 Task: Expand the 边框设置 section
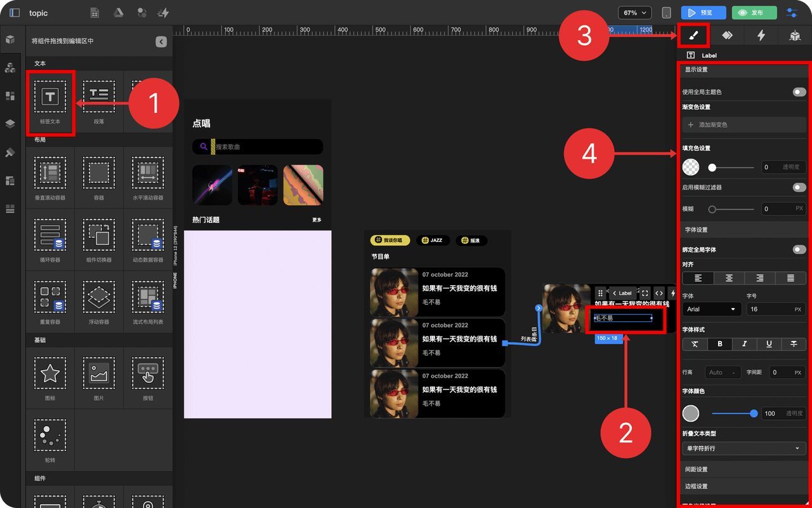tap(744, 486)
